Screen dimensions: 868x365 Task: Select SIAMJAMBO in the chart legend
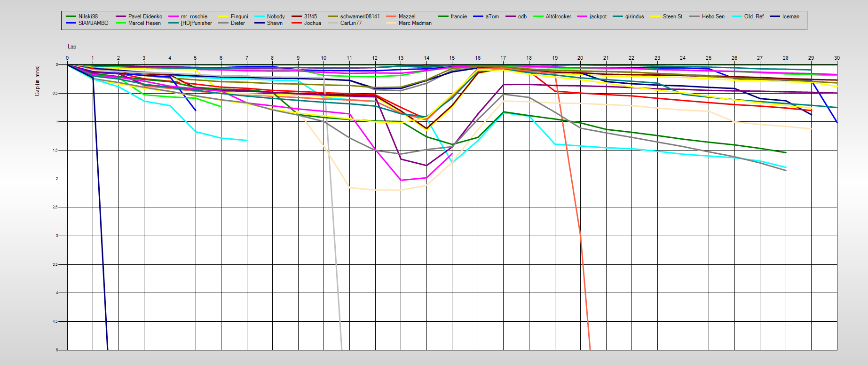[93, 23]
